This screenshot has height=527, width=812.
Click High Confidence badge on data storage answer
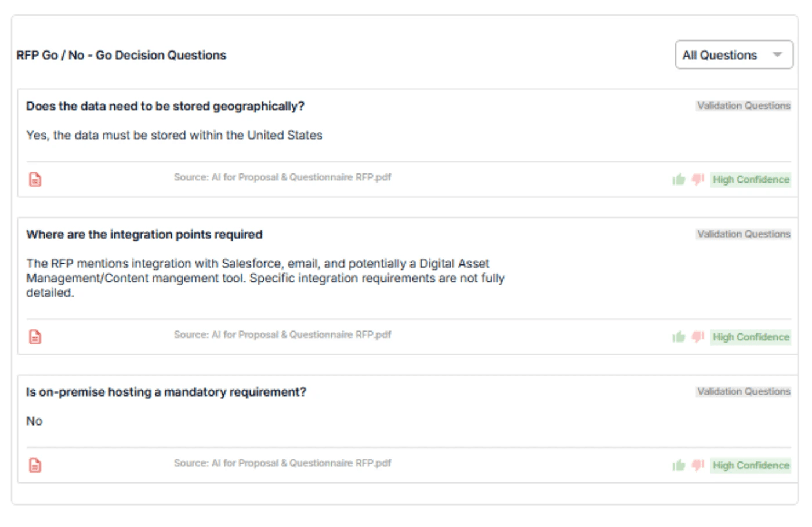751,180
